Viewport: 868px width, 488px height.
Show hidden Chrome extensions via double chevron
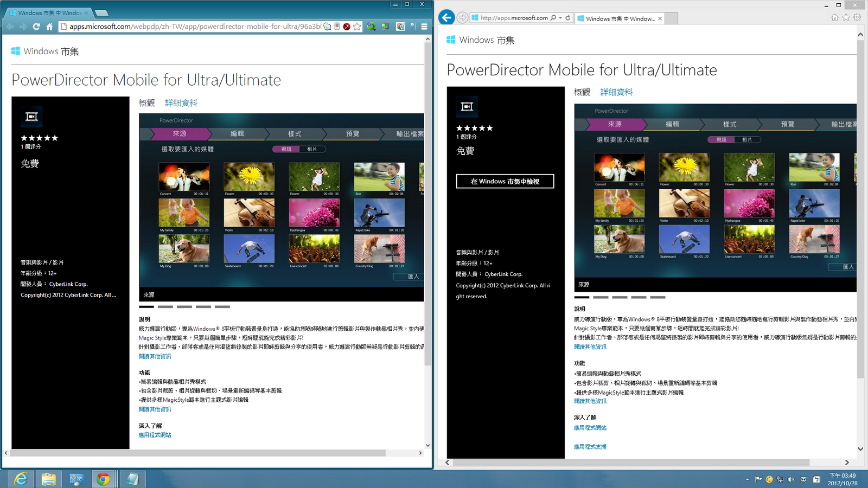pos(412,25)
